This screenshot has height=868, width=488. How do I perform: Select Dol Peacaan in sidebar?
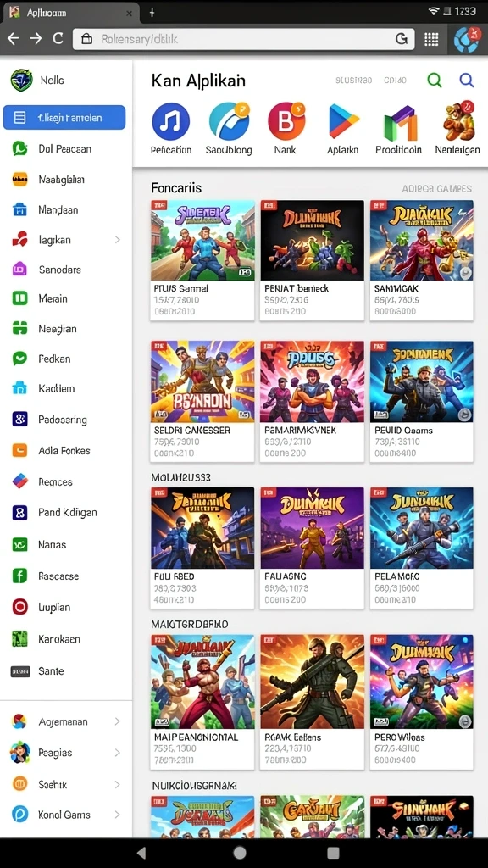(66, 149)
